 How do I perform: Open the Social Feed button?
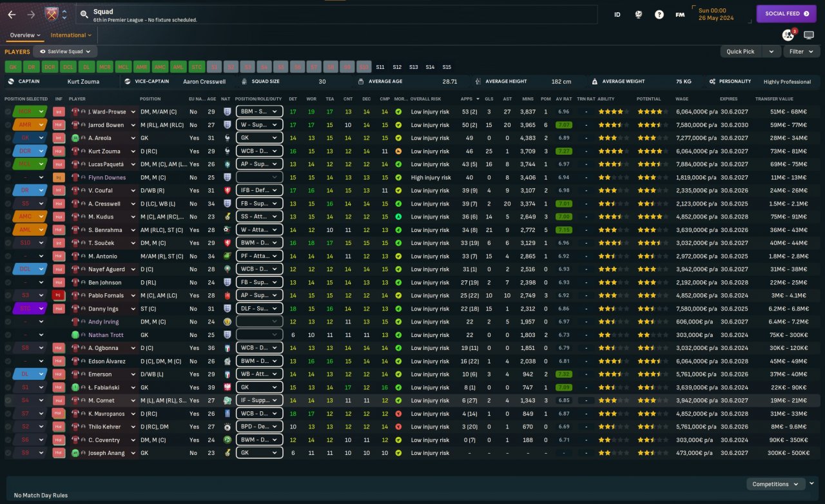pos(787,14)
